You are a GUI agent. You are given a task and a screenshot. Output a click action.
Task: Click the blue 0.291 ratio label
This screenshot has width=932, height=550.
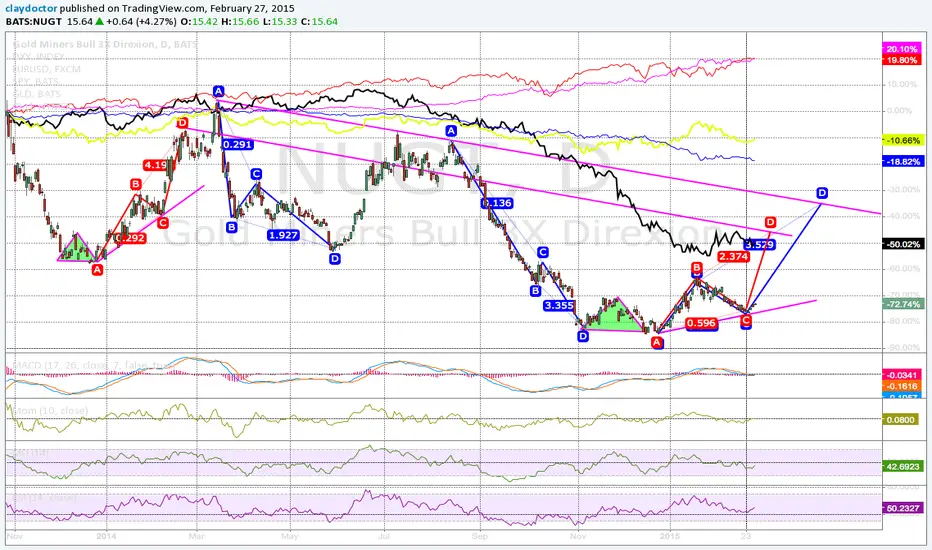pos(237,144)
